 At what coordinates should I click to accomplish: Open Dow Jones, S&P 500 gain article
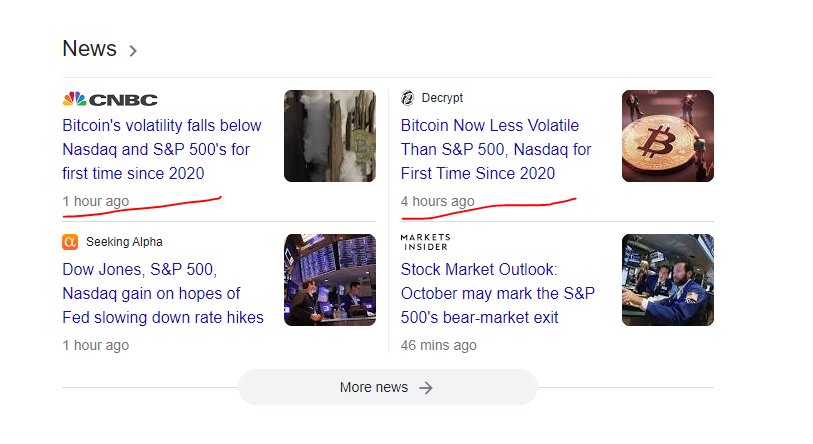(163, 294)
